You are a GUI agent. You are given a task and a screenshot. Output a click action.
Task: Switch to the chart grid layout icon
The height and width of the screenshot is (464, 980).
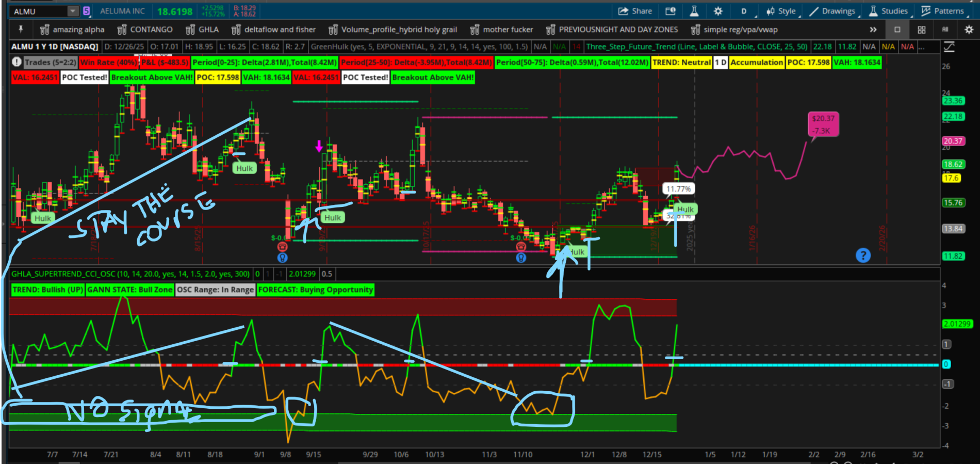pos(922,29)
